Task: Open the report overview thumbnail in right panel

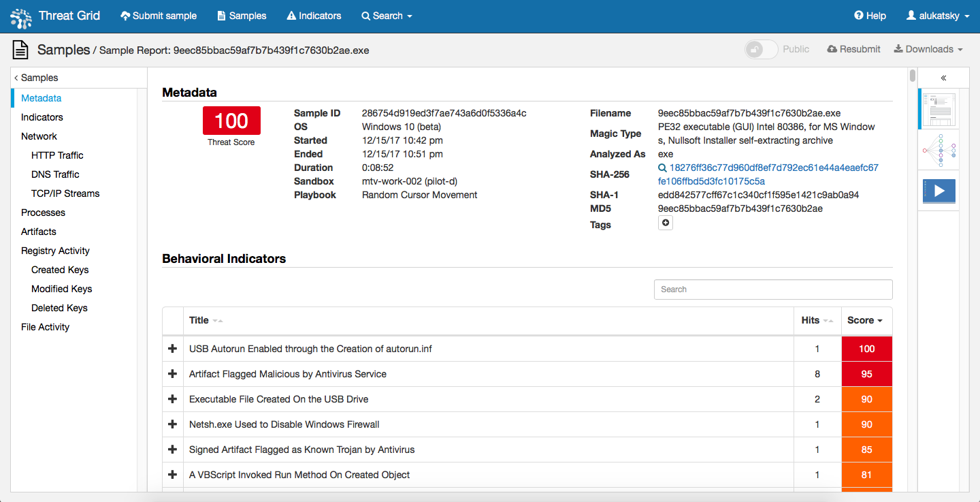Action: pyautogui.click(x=938, y=109)
